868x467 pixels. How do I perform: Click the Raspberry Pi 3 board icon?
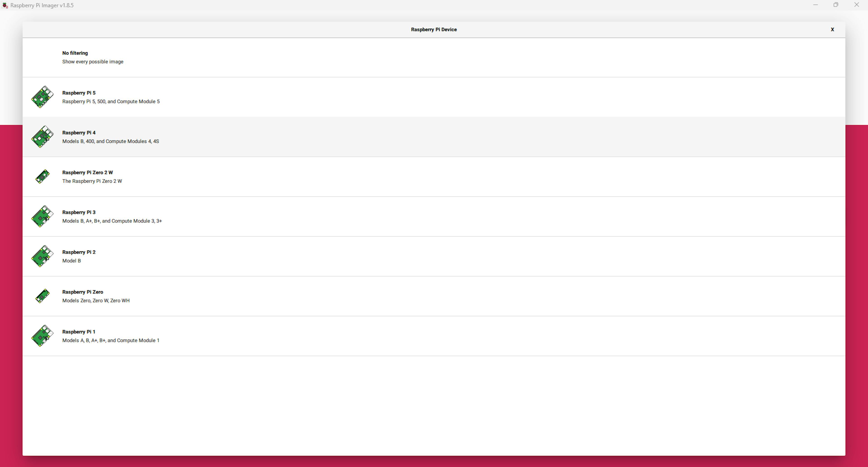pyautogui.click(x=42, y=216)
